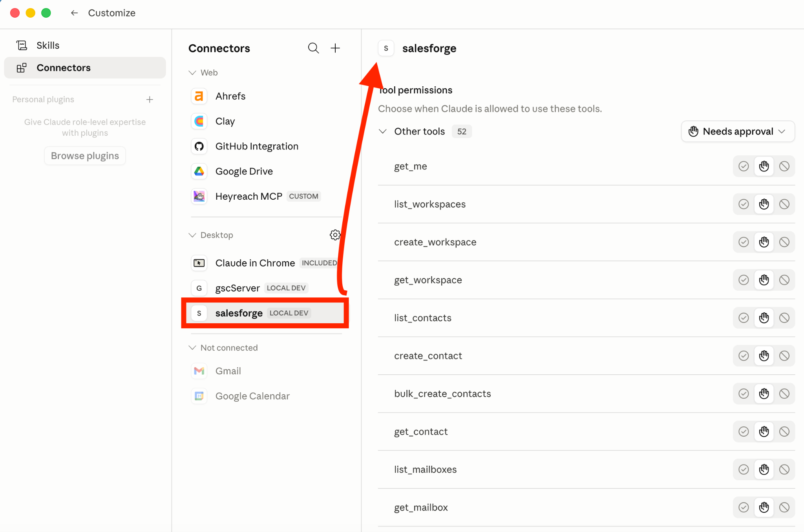This screenshot has width=804, height=532.
Task: Click the GitHub Integration icon
Action: [x=199, y=146]
